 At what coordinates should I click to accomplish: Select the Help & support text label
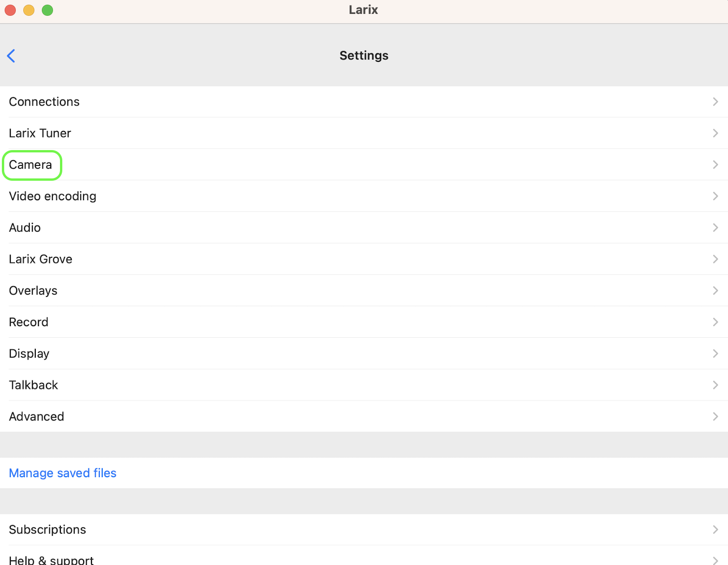click(51, 560)
